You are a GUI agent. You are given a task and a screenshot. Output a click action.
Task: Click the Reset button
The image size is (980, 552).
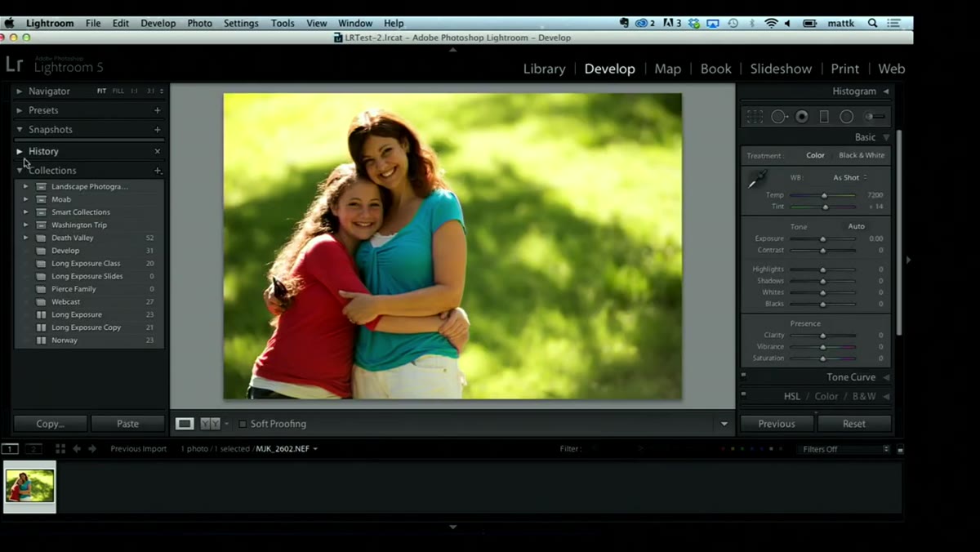(854, 424)
